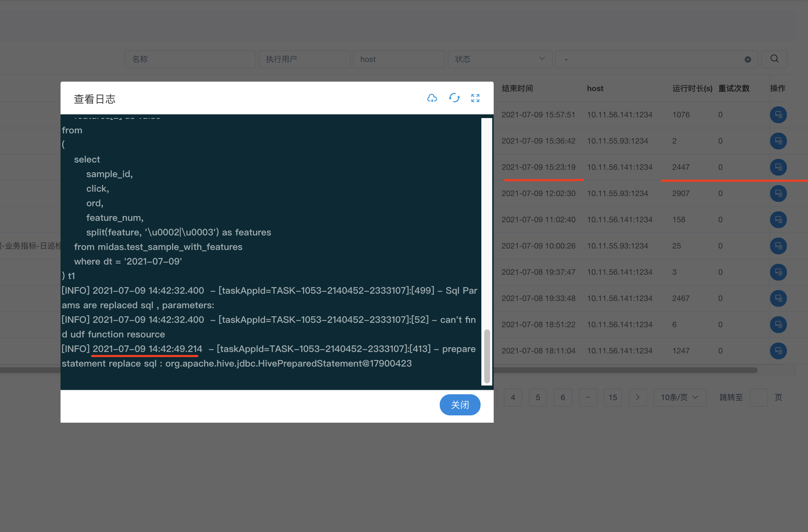Open log for 15:57:51 row
This screenshot has height=532, width=808.
pyautogui.click(x=778, y=115)
